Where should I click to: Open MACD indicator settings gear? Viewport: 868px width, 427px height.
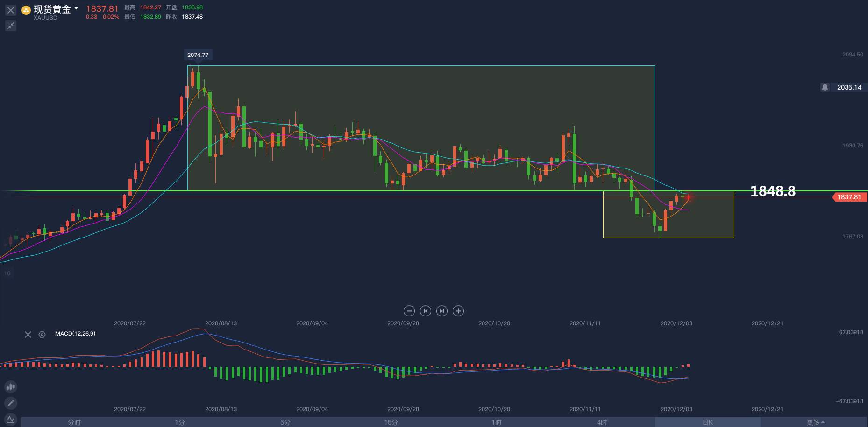(x=42, y=335)
